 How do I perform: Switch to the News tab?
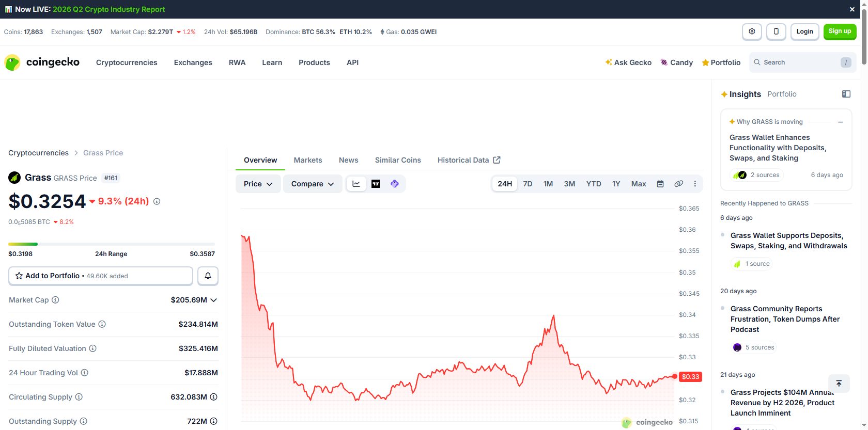coord(349,160)
